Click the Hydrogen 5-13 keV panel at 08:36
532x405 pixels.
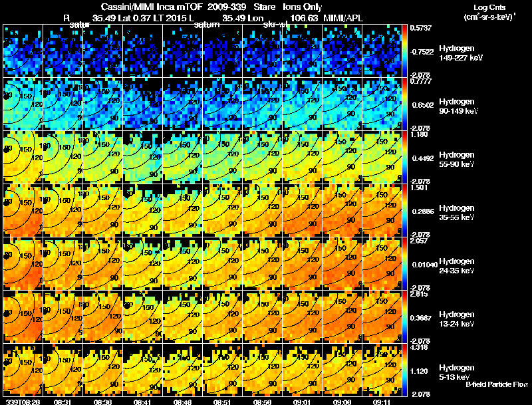click(x=103, y=370)
